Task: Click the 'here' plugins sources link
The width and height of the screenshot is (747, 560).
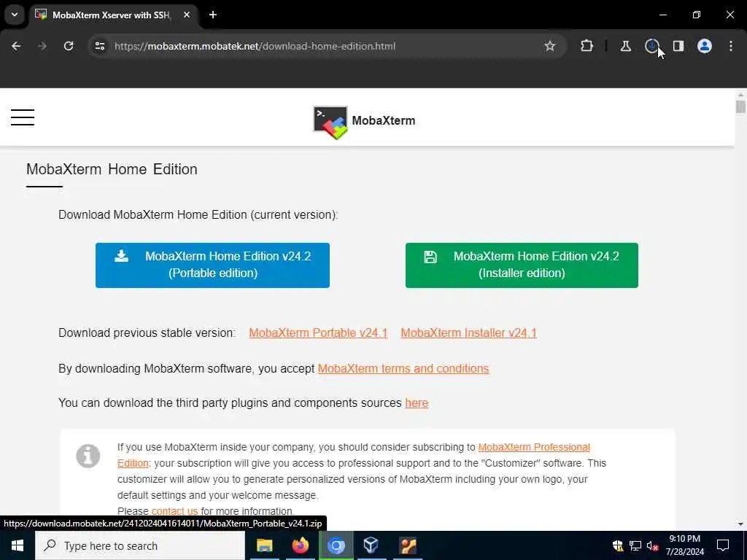Action: pyautogui.click(x=417, y=402)
